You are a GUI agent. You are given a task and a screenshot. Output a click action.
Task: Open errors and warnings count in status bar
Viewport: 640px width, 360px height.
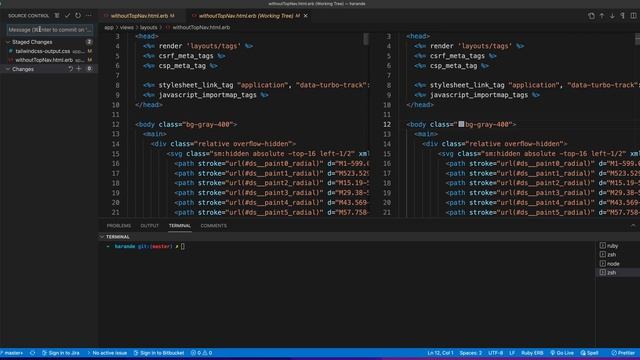click(x=201, y=353)
